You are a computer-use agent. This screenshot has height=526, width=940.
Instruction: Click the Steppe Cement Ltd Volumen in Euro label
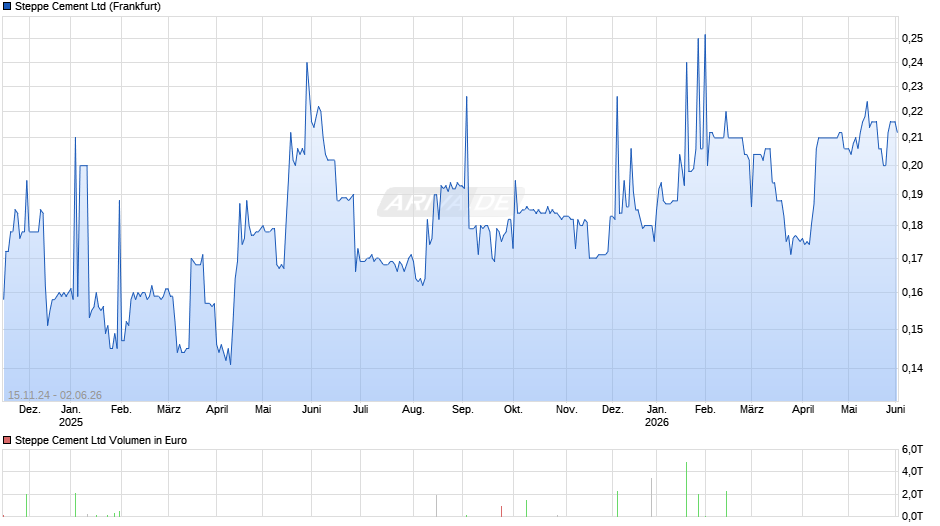[101, 440]
